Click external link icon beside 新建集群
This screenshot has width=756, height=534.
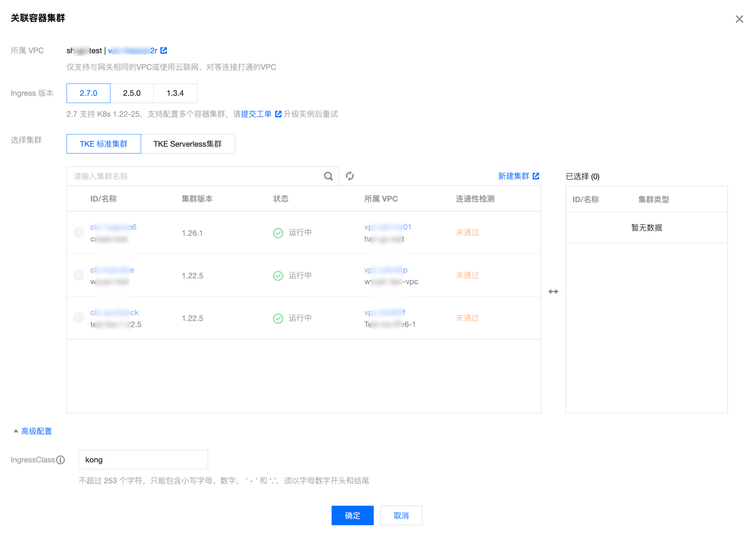[536, 176]
